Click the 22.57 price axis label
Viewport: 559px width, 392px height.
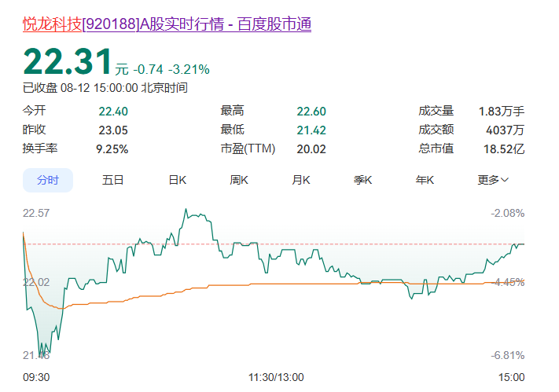point(36,213)
